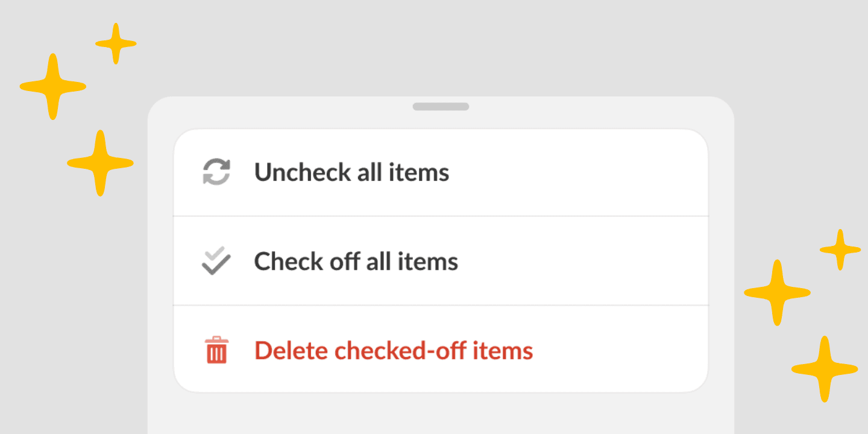Click the bottom sheet drag handle
The width and height of the screenshot is (868, 434).
coord(441,107)
